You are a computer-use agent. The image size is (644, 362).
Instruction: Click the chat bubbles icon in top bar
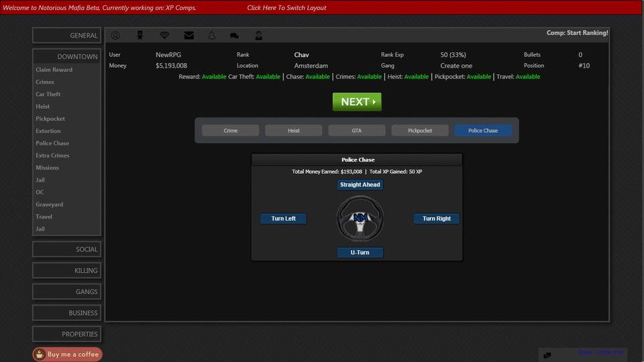(x=234, y=36)
